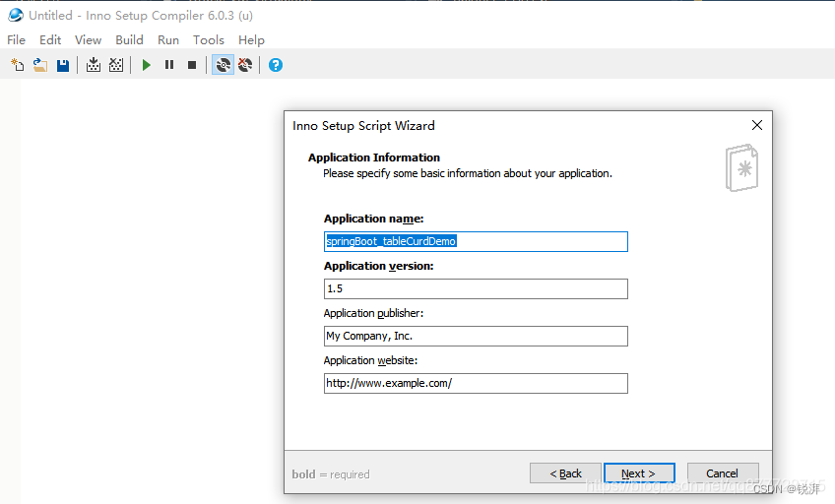
Task: Open the Build menu
Action: coord(129,40)
